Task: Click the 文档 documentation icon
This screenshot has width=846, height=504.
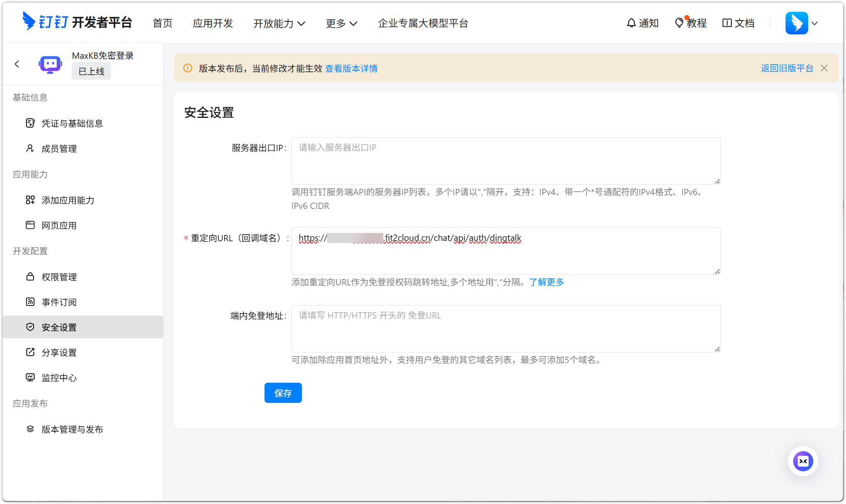Action: coord(726,23)
